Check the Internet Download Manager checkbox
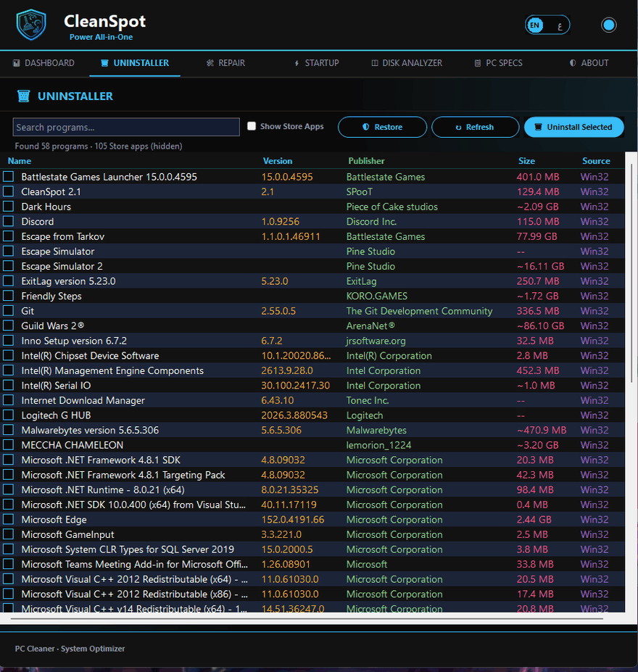Viewport: 638px width, 672px height. tap(8, 400)
